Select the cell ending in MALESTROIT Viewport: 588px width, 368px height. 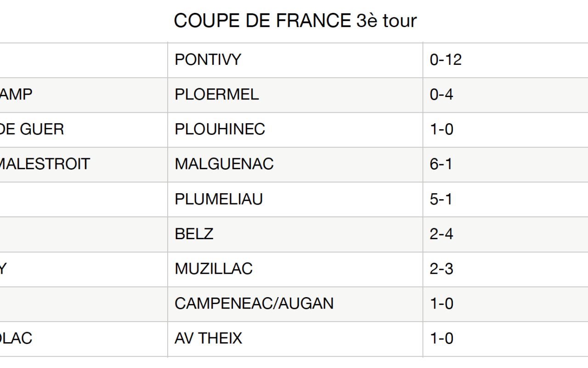point(45,164)
